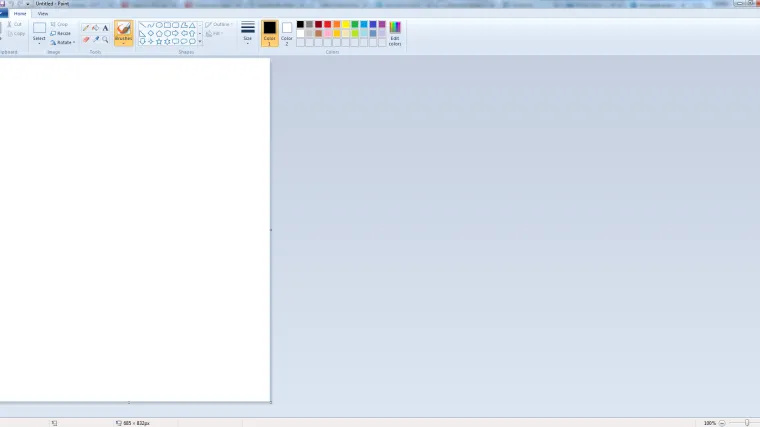
Task: Select the Eraser tool
Action: click(x=86, y=39)
